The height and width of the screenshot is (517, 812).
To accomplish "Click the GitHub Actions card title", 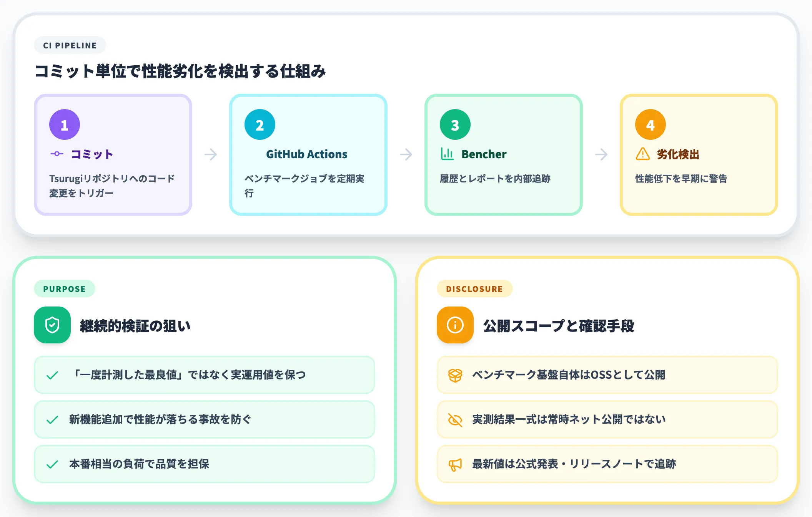I will [307, 154].
